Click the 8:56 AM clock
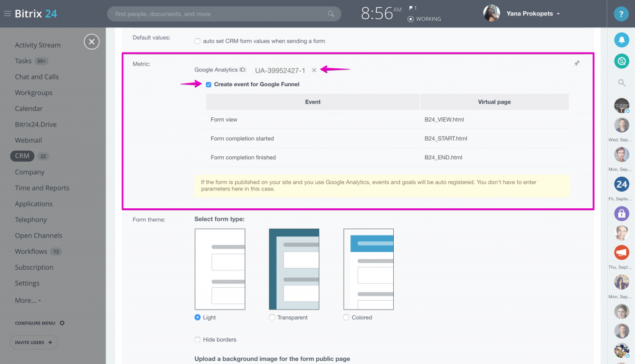 point(381,14)
